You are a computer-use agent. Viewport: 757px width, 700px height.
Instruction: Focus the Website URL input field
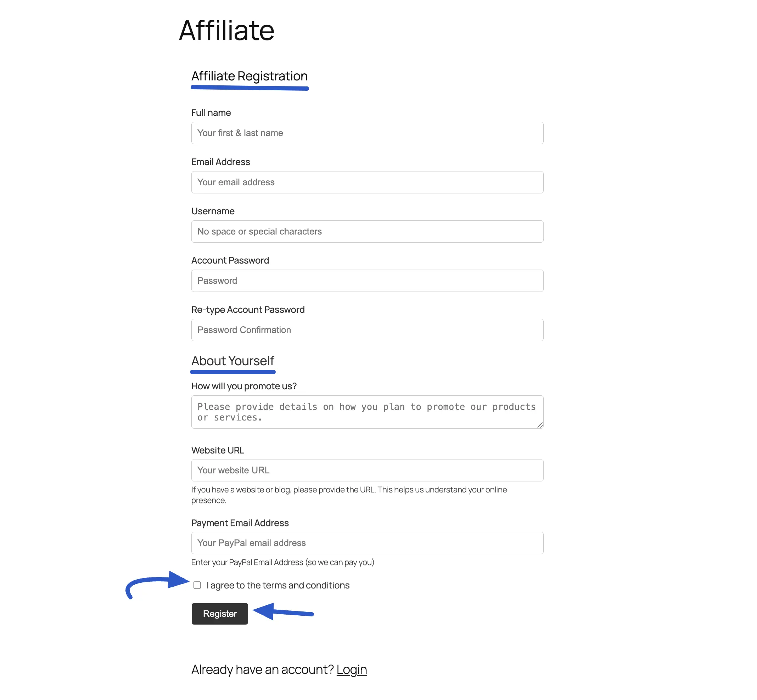pyautogui.click(x=367, y=470)
